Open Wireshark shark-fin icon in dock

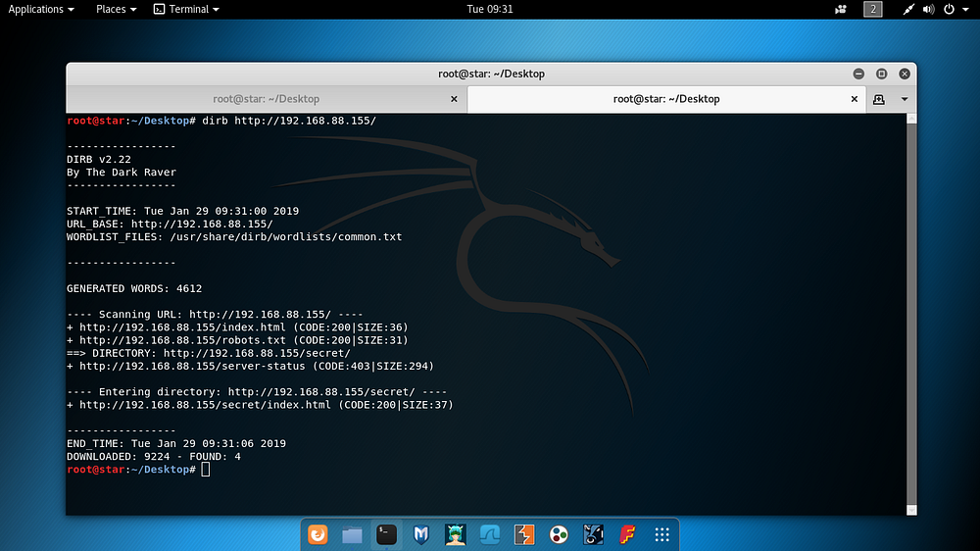coord(489,534)
